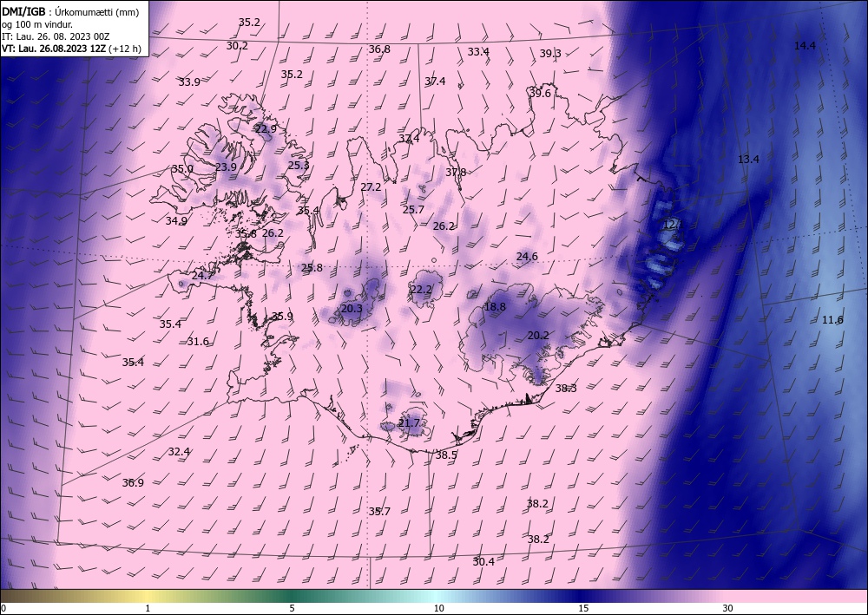868x615 pixels.
Task: Click the 25.8 value label
Action: point(312,268)
